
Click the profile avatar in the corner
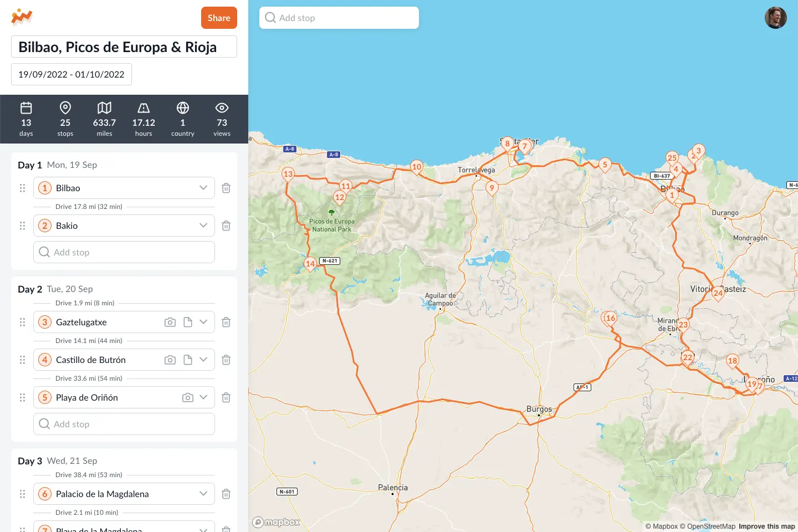(776, 17)
